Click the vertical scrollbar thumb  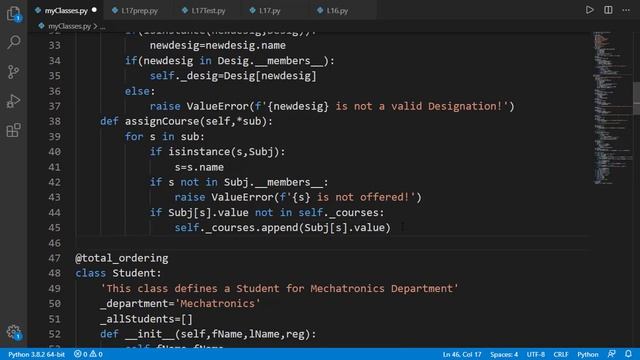[636, 98]
